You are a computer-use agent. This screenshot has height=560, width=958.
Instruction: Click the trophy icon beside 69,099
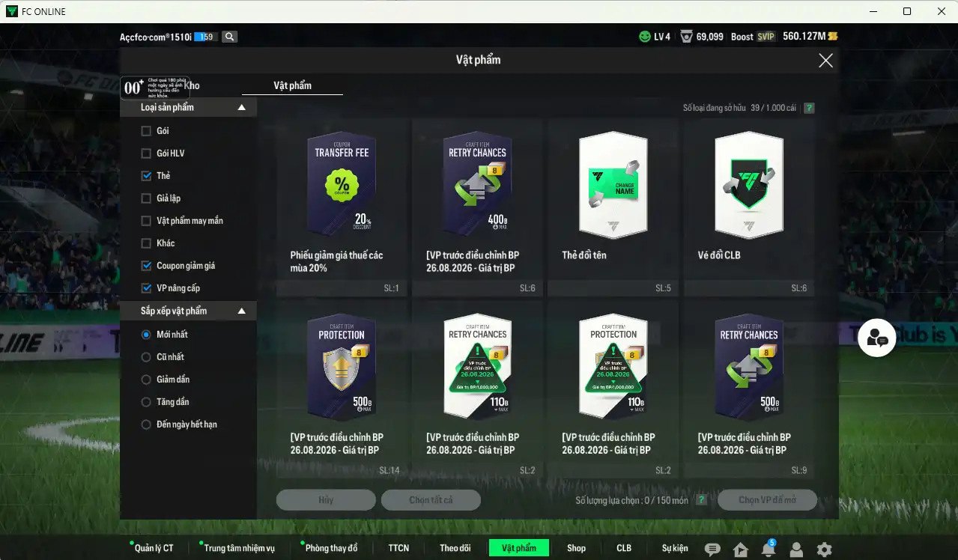pos(686,37)
